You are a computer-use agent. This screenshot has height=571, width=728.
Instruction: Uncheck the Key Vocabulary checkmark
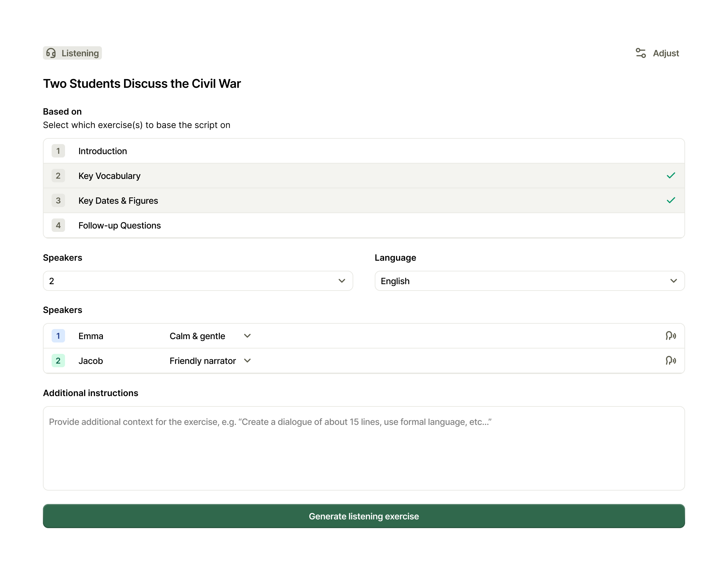tap(671, 176)
